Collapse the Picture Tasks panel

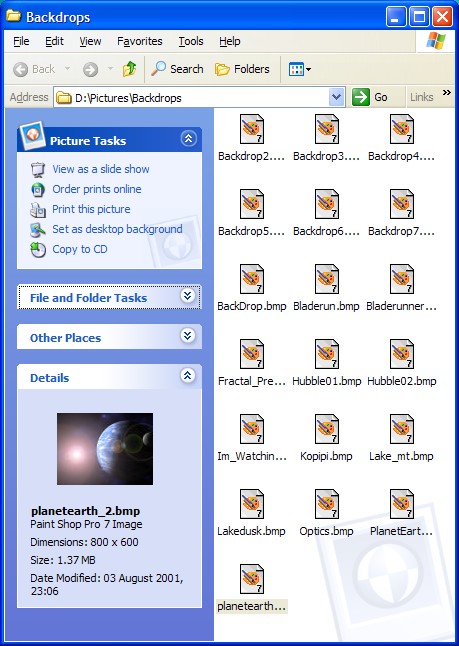click(188, 139)
